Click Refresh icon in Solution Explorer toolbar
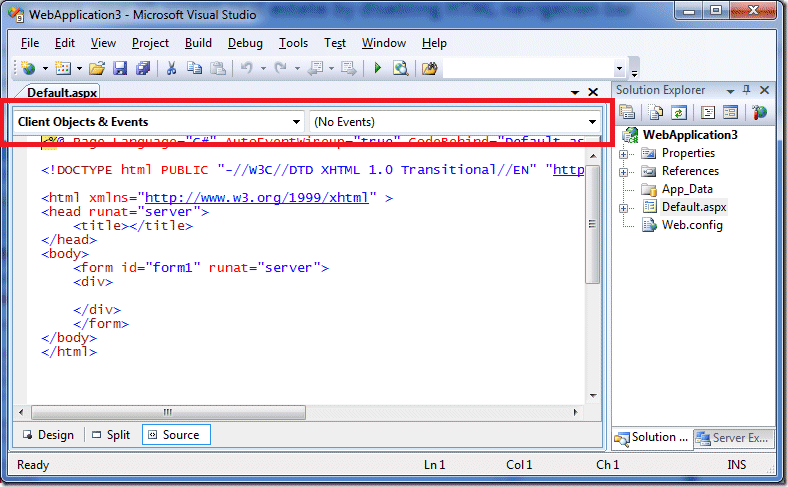Viewport: 788px width, 487px height. tap(679, 112)
